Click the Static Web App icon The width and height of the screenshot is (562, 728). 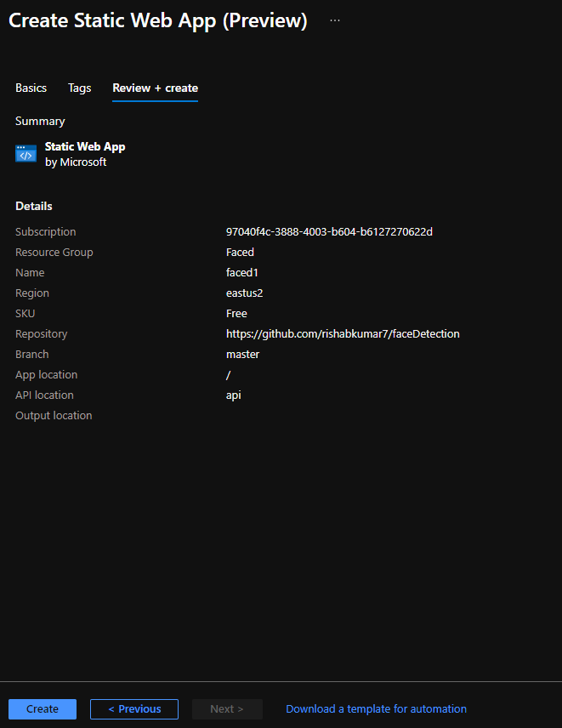coord(26,154)
